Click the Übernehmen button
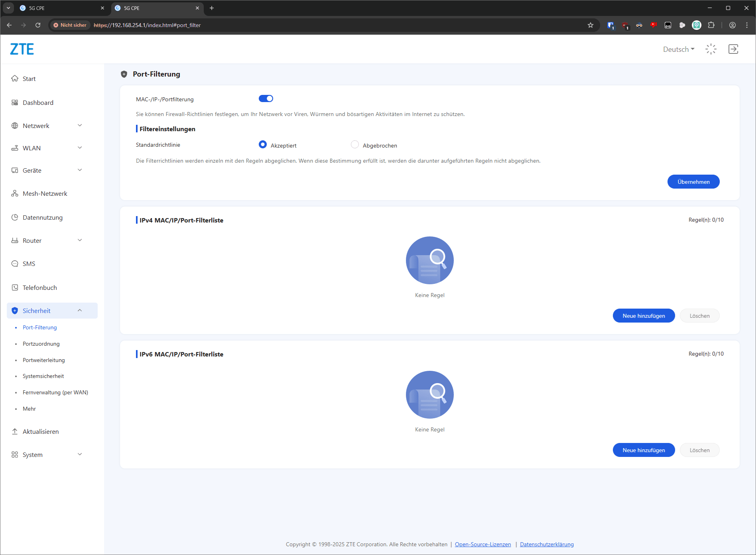The width and height of the screenshot is (756, 555). click(x=693, y=182)
